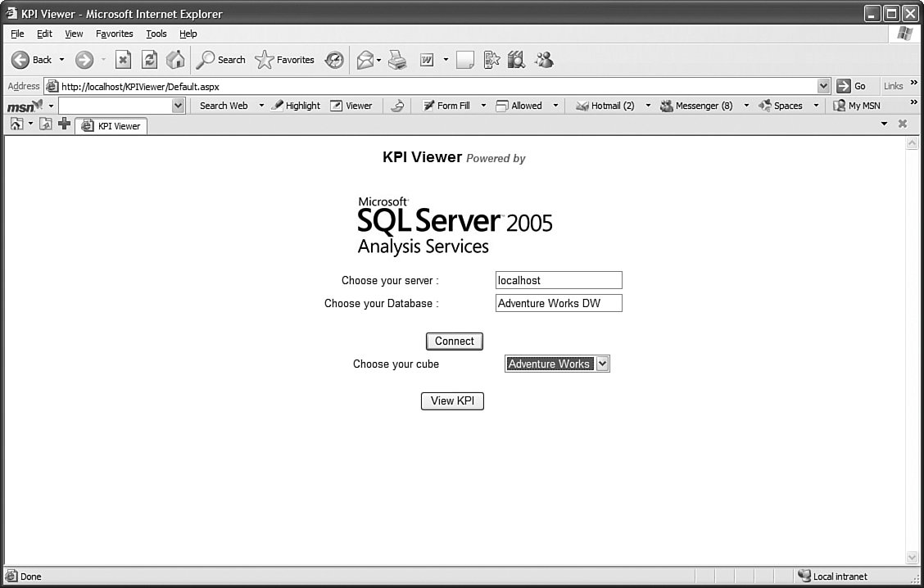Click the pop-up Allowed button
This screenshot has height=588, width=924.
[519, 106]
